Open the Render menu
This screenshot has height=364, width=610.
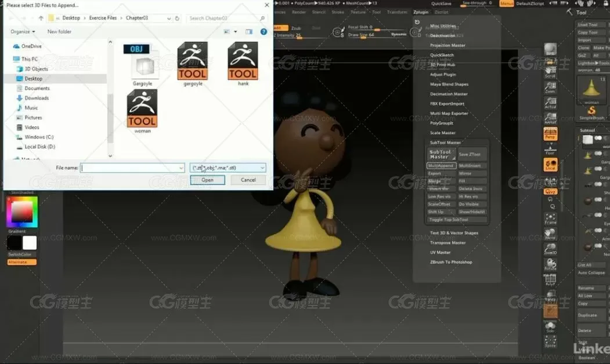pyautogui.click(x=299, y=12)
